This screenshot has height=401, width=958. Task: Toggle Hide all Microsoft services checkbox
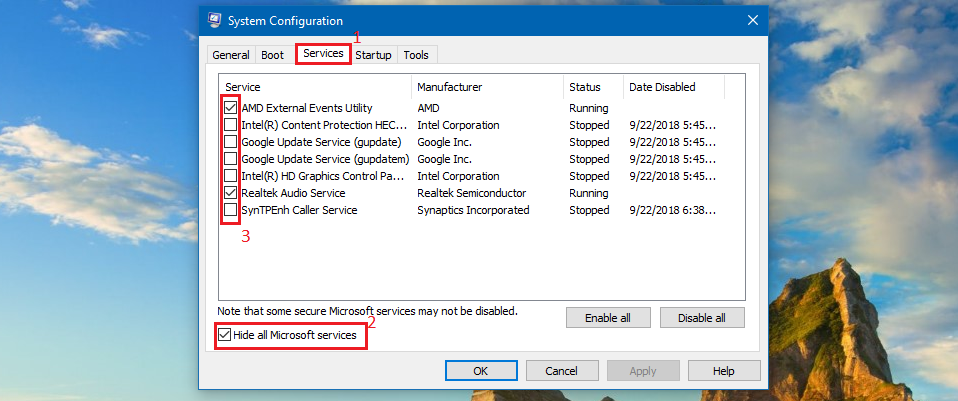pos(225,336)
